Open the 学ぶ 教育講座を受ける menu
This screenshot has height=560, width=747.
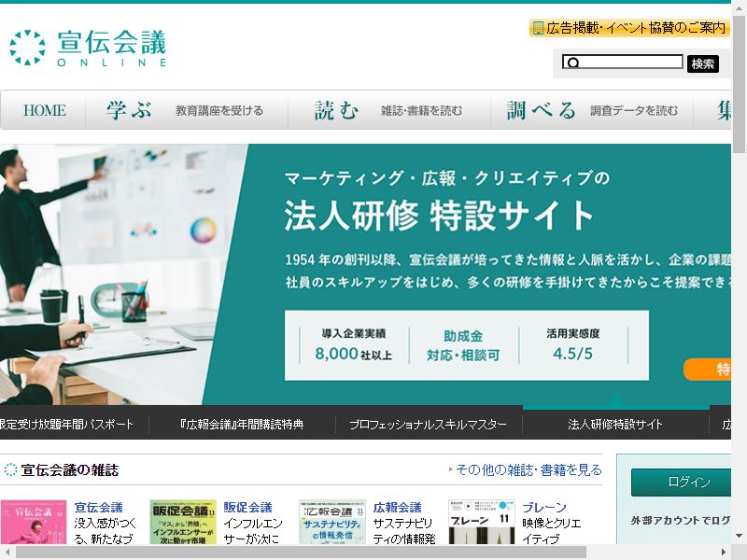(186, 110)
